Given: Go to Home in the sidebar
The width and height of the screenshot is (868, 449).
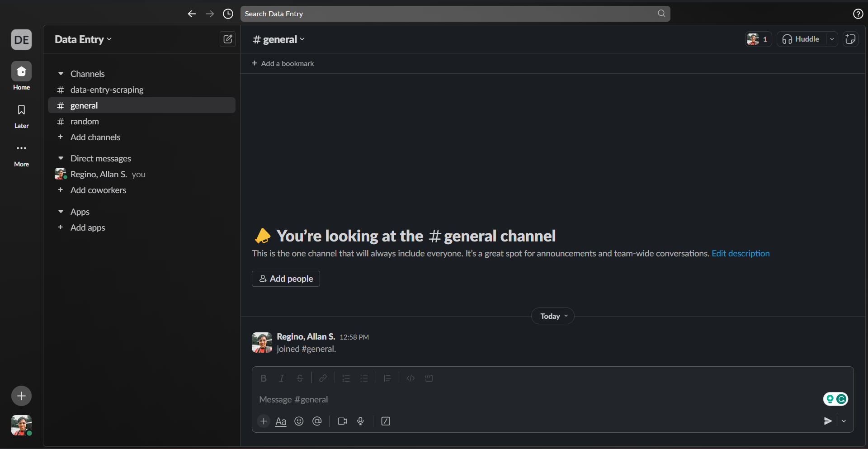Looking at the screenshot, I should pyautogui.click(x=21, y=76).
